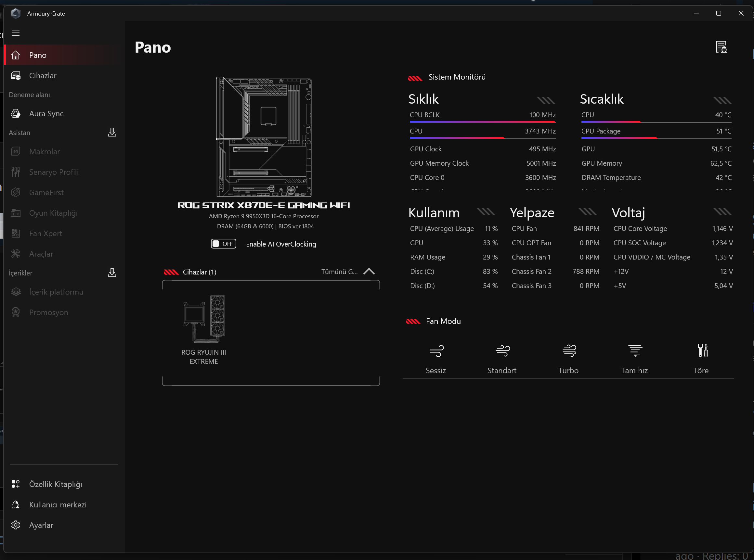
Task: Select Turbo fan mode icon
Action: point(569,351)
